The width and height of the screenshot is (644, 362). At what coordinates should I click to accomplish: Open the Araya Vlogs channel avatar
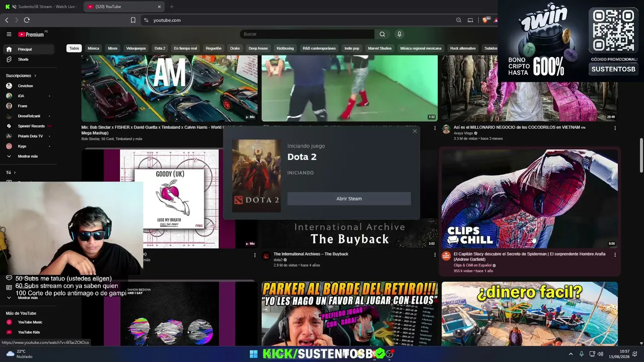(446, 129)
